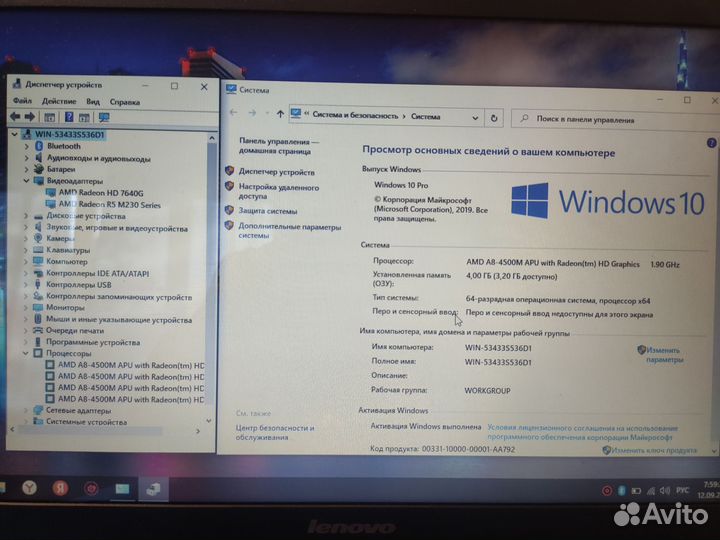Screen dimensions: 720x540
Task: Select Мыши и иные указывающие устройства
Action: 119,320
